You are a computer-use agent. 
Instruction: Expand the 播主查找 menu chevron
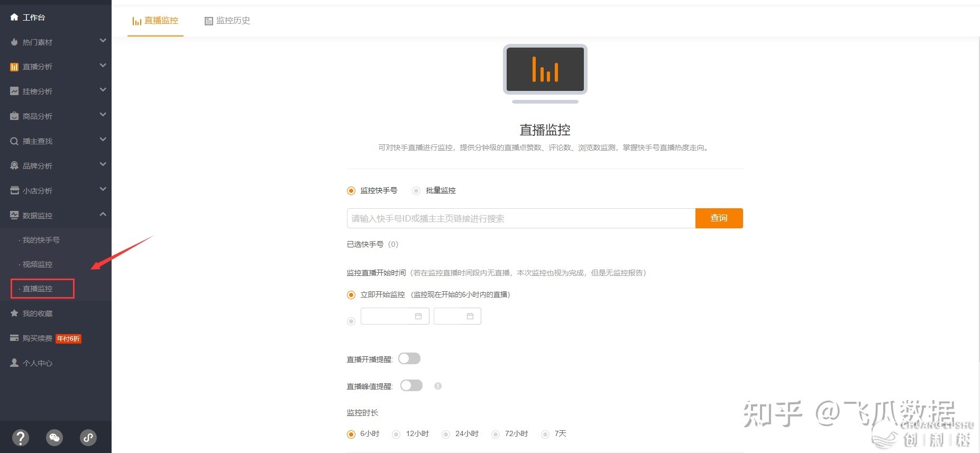(103, 140)
